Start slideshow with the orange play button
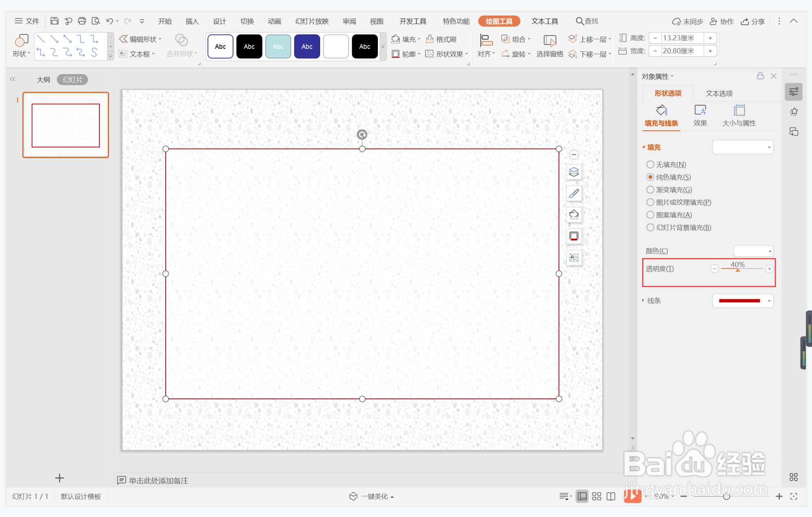812x517 pixels. pyautogui.click(x=632, y=496)
